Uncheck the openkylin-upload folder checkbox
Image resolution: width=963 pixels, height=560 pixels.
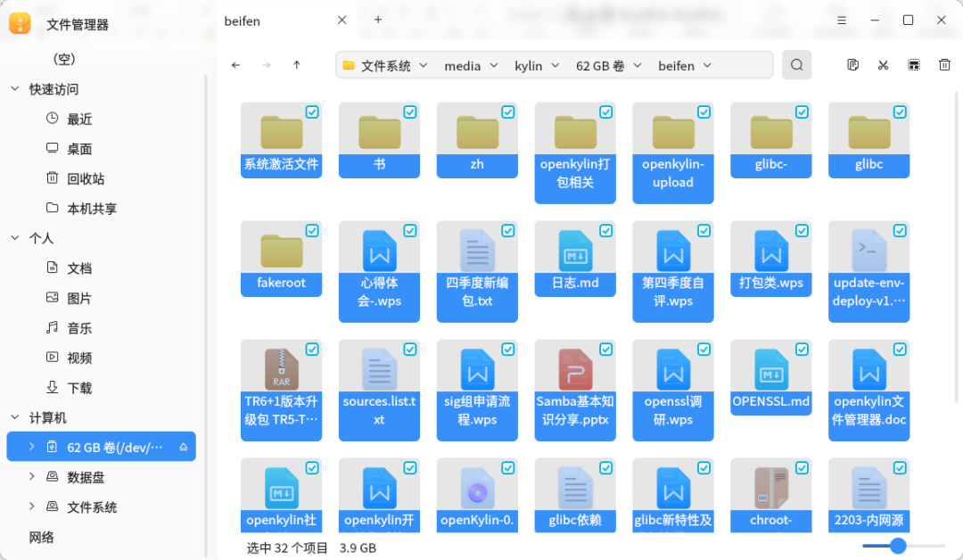[704, 111]
